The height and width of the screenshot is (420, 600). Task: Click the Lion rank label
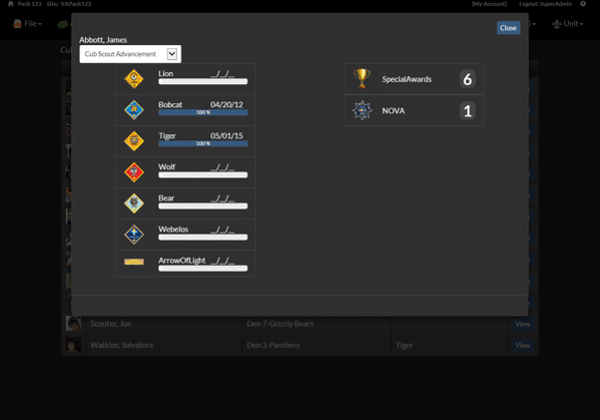[166, 73]
